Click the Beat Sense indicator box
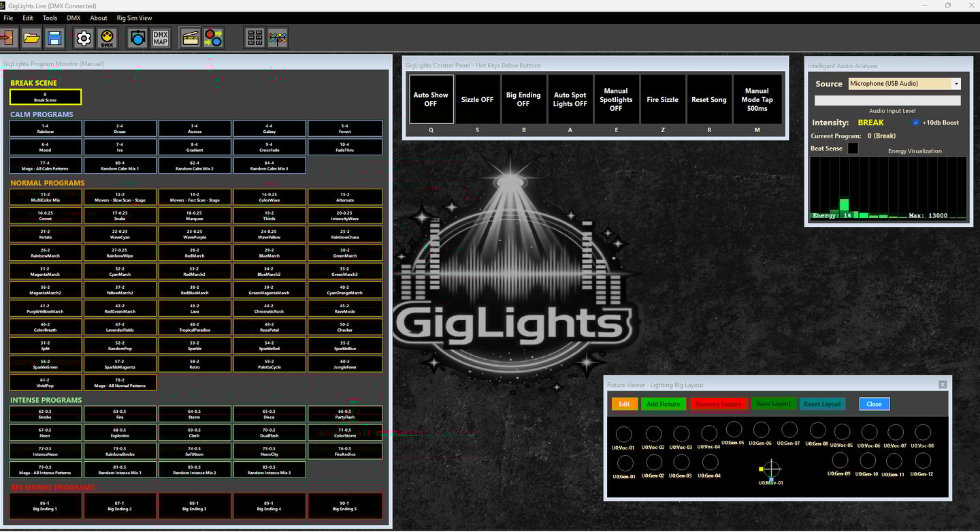980x532 pixels. coord(853,148)
